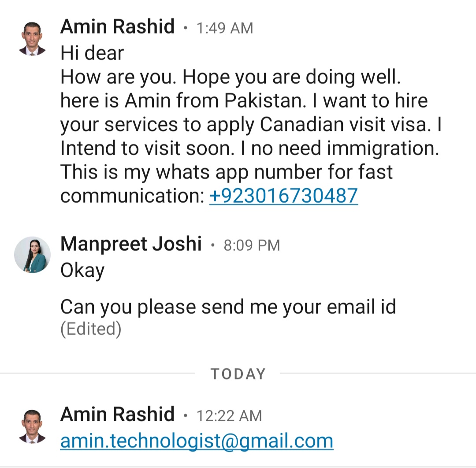Open Amin Rashid's avatar on first message

click(x=32, y=39)
